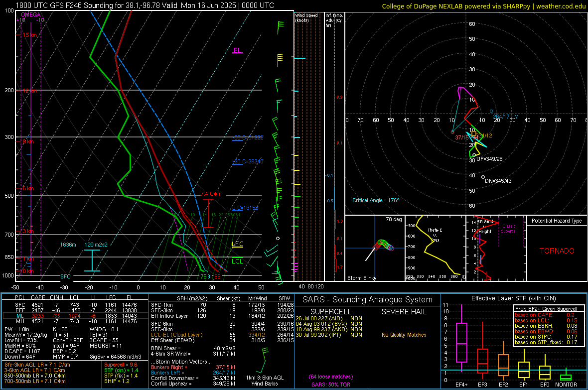Select the SFC-1km SRH row
This screenshot has height=390, width=588.
point(223,305)
